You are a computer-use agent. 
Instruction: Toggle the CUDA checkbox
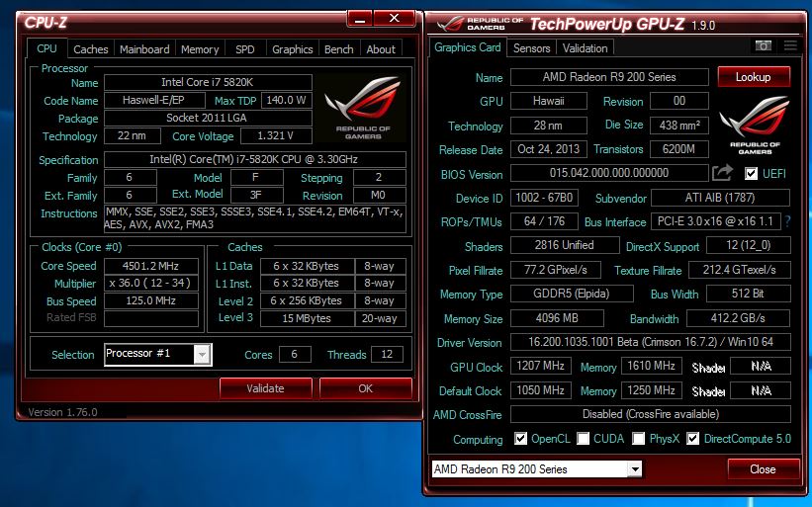click(x=584, y=439)
